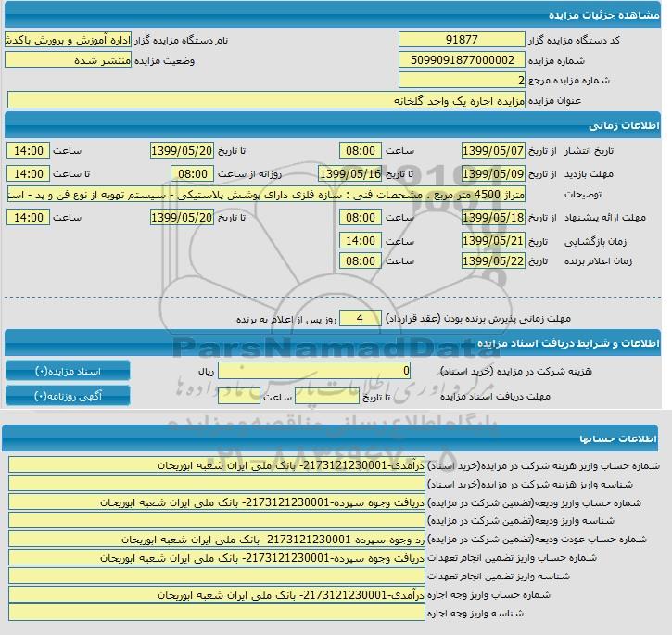Click the زمان بازگشایی time field 14:00
The height and width of the screenshot is (635, 672).
coord(361,240)
